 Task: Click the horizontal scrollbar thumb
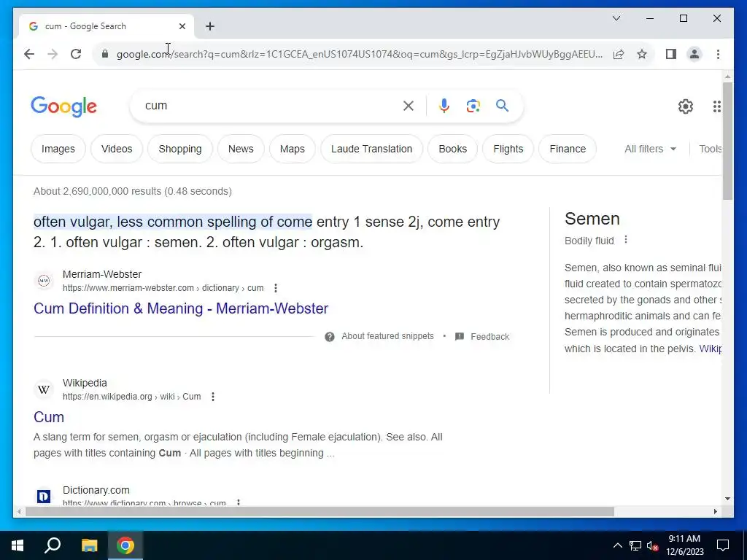pos(320,512)
